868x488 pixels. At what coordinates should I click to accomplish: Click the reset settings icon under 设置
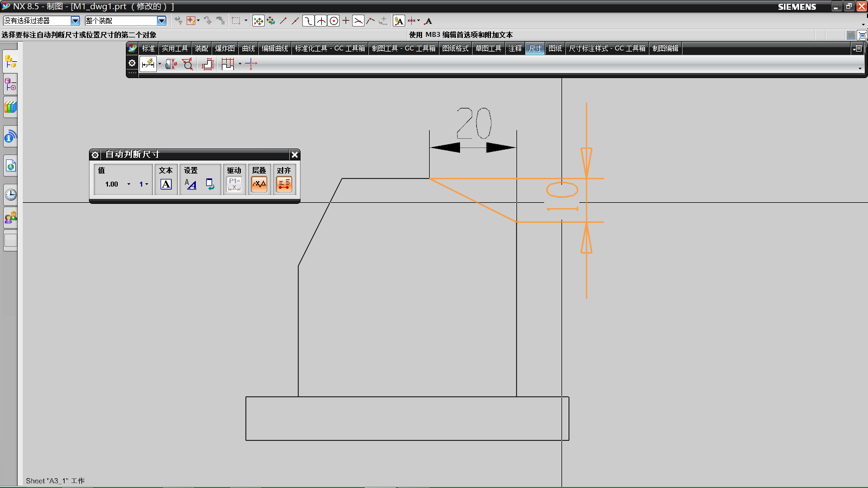210,184
